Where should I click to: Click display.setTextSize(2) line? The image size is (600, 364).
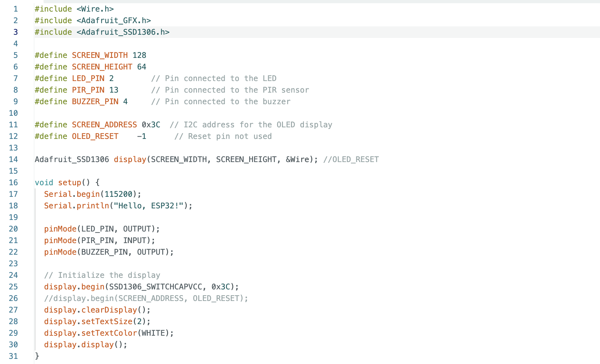[98, 322]
